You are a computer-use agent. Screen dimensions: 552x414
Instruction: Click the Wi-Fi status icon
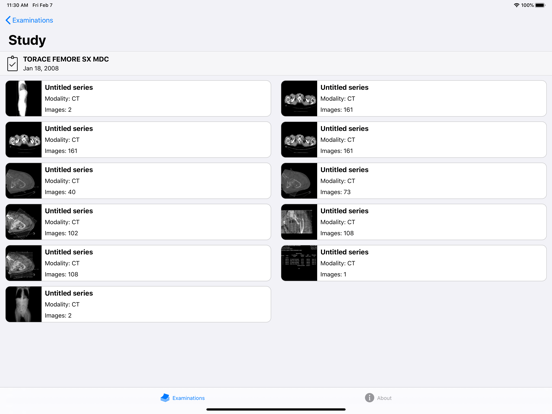pyautogui.click(x=516, y=5)
